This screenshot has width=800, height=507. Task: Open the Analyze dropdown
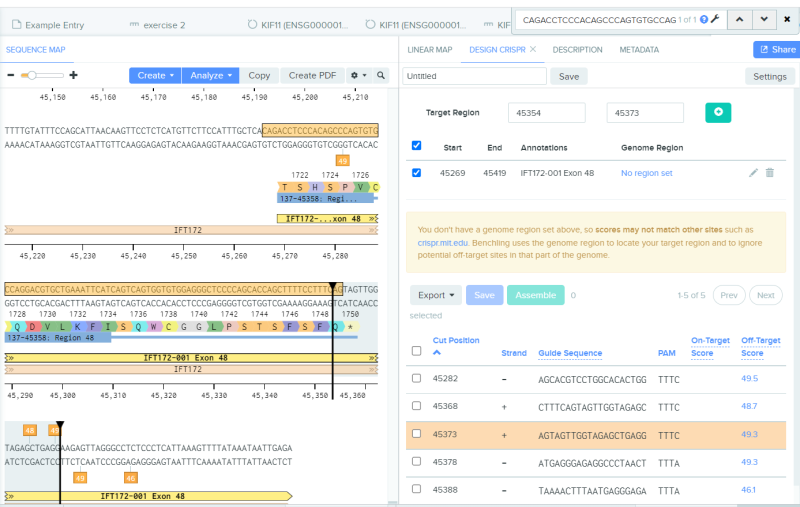coord(211,75)
